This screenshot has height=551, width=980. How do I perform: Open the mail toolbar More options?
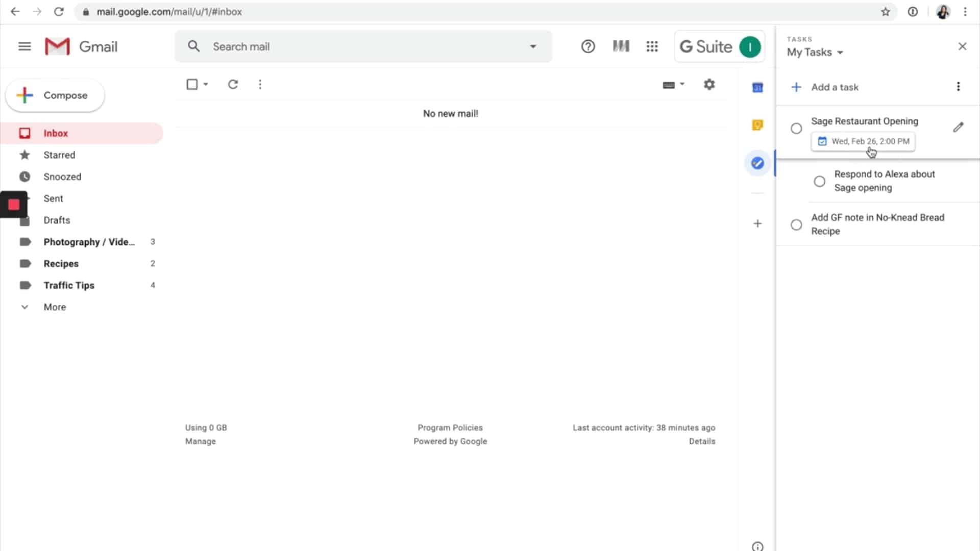pos(260,84)
